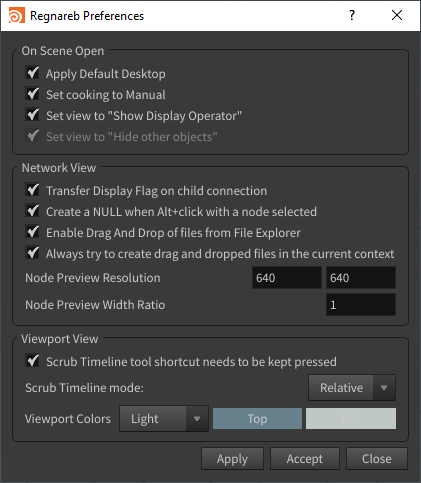421x483 pixels.
Task: Uncheck Always create dropped files in current context
Action: click(33, 253)
